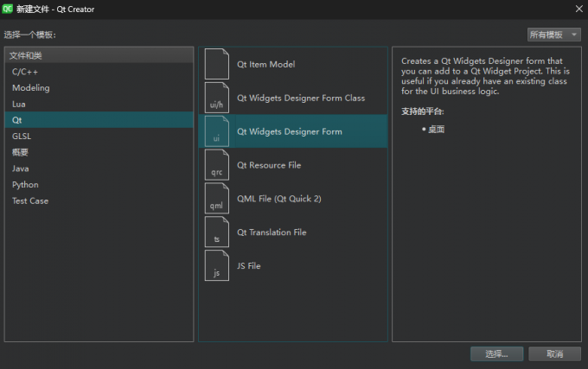Open the 所有模板 template filter dropdown
The height and width of the screenshot is (369, 588).
(x=553, y=35)
